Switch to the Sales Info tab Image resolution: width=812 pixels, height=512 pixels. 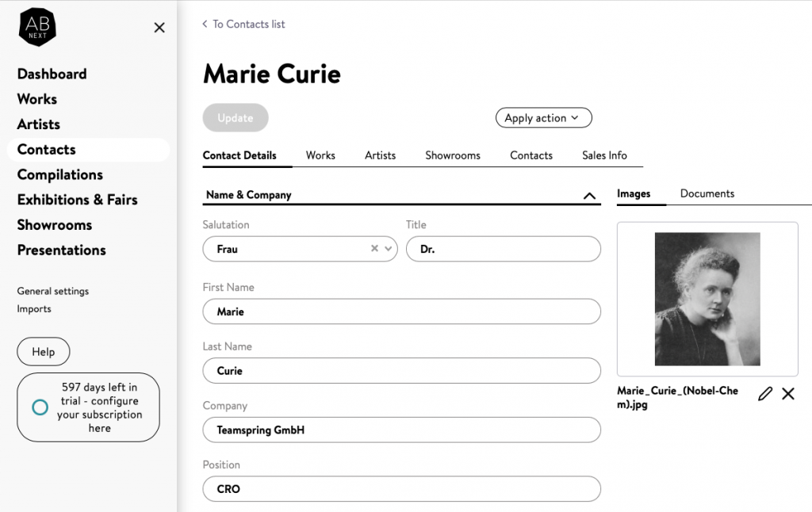pos(604,155)
